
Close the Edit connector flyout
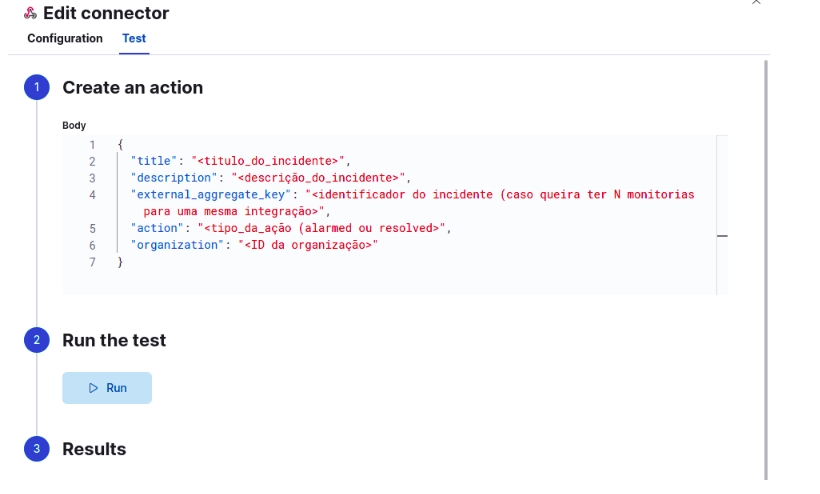point(756,3)
